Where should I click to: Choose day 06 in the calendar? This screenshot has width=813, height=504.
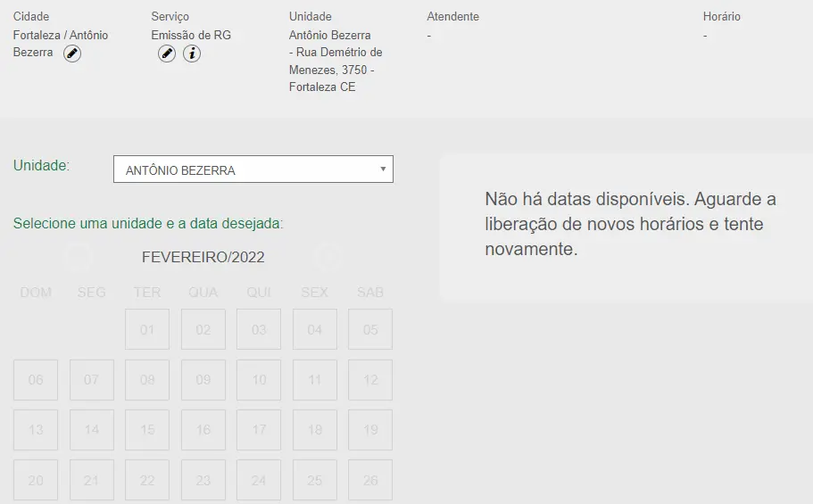coord(36,380)
